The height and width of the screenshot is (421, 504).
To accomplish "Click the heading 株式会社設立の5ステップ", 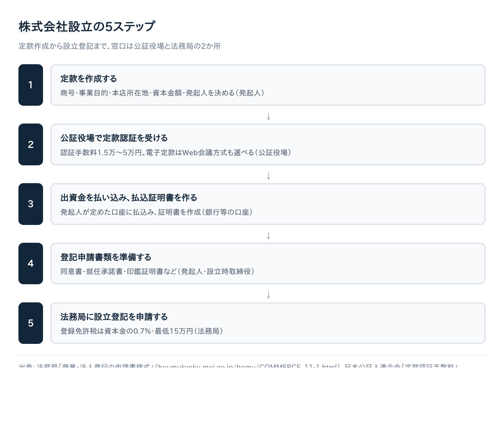I will (87, 26).
